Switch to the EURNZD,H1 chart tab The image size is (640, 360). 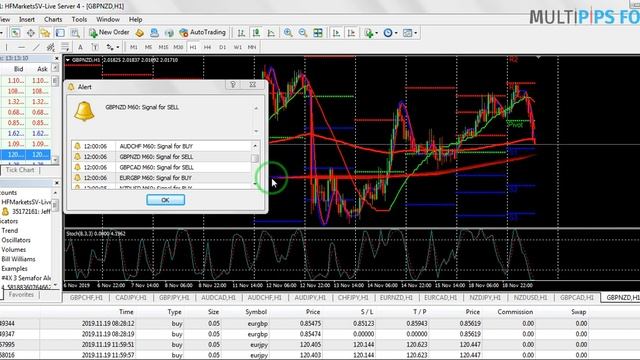point(396,298)
